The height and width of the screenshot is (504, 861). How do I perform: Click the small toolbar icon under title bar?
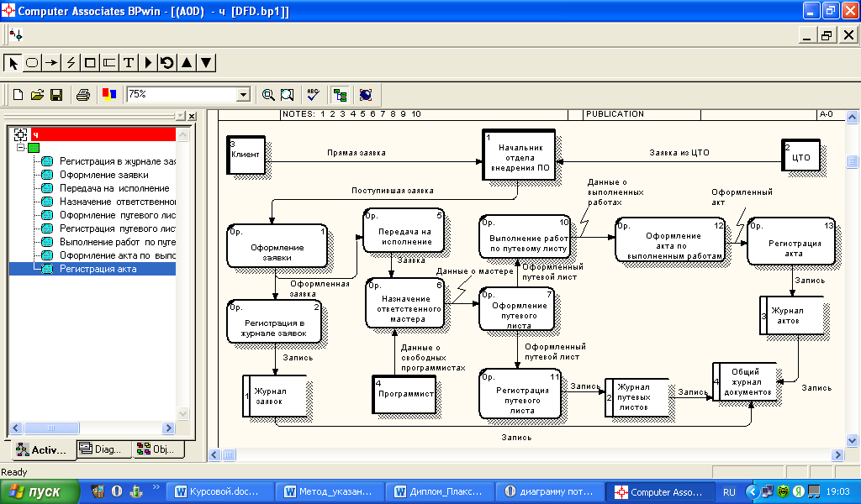17,35
